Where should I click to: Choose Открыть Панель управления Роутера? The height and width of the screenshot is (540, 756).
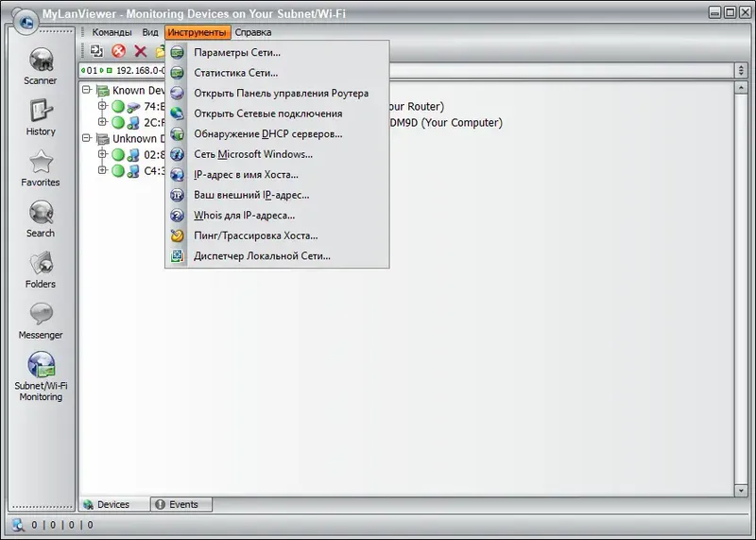[277, 93]
